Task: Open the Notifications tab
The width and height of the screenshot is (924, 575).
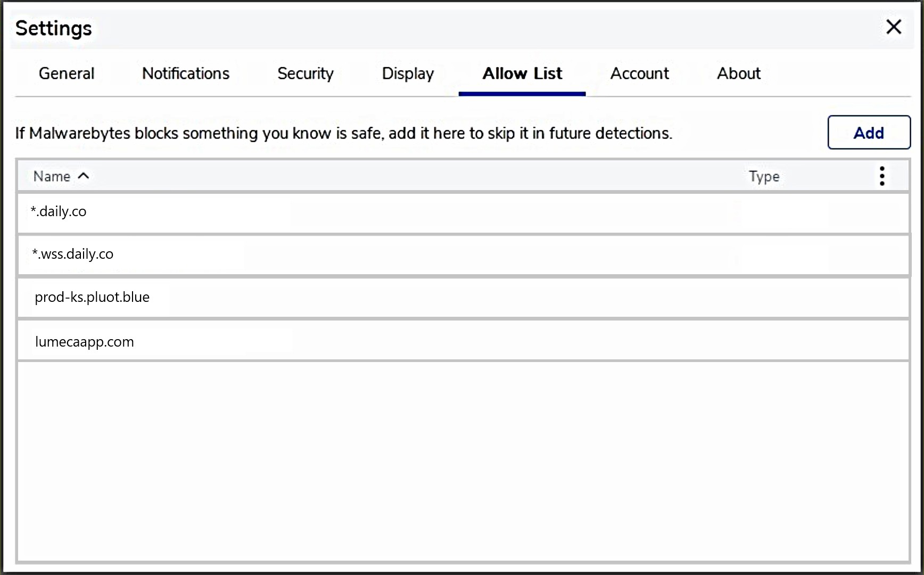Action: coord(186,73)
